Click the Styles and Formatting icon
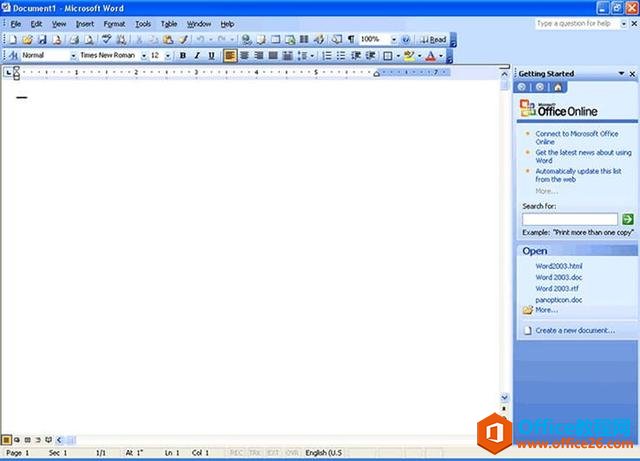This screenshot has height=461, width=640. point(13,56)
